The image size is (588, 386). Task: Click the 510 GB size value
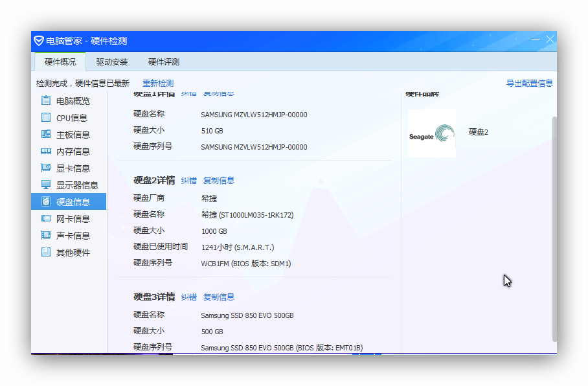212,131
